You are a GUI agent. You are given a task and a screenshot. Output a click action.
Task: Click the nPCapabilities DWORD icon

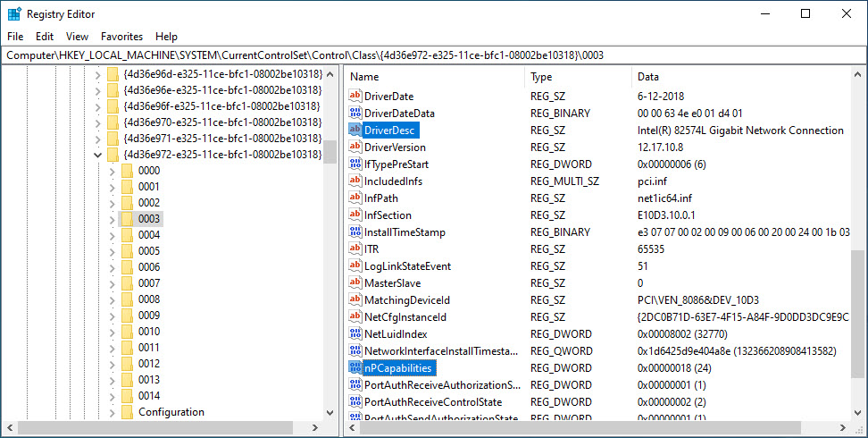[355, 368]
